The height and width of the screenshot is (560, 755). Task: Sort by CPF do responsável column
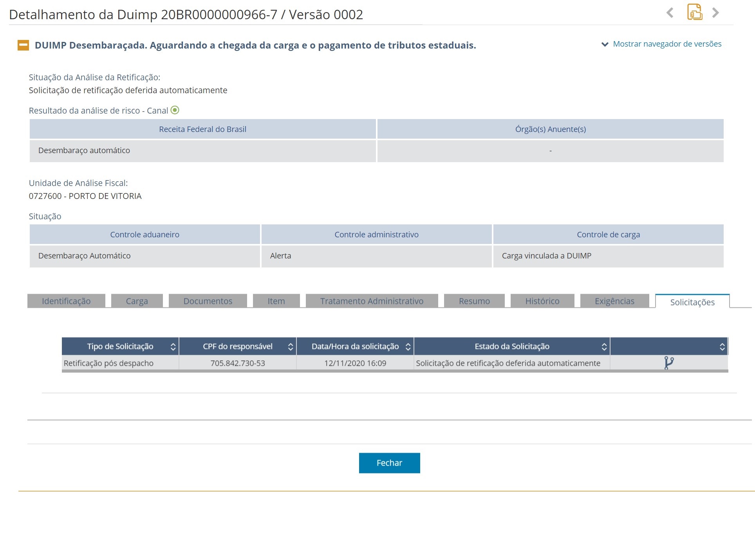[290, 347]
